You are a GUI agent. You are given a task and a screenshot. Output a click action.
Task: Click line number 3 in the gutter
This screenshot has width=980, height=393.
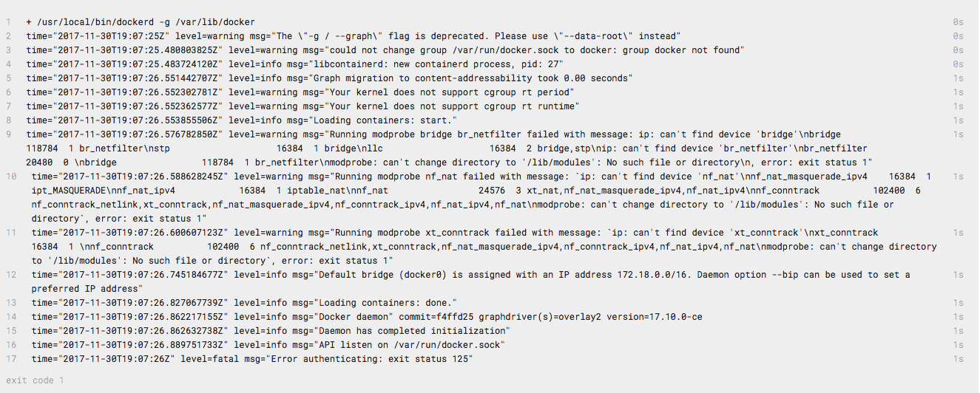pos(8,50)
